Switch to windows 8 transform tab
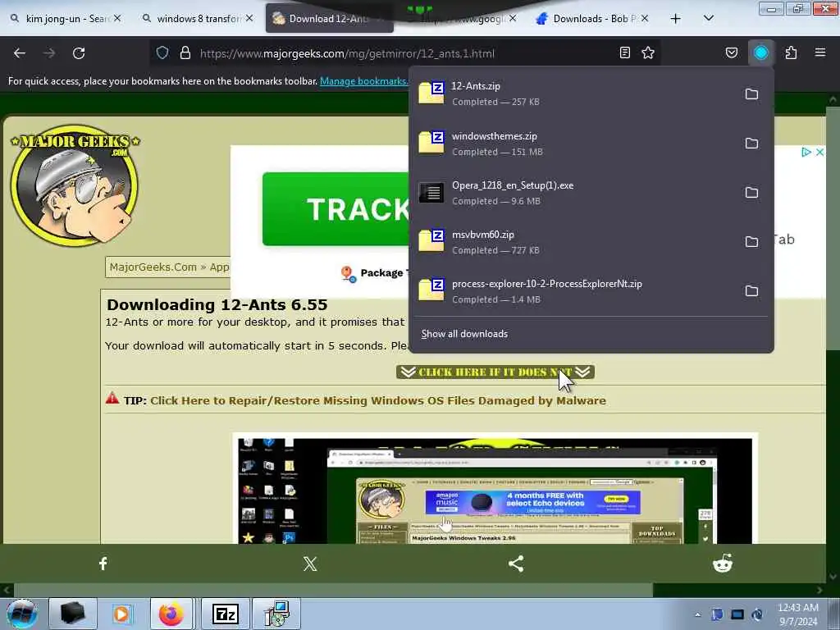 click(x=197, y=19)
